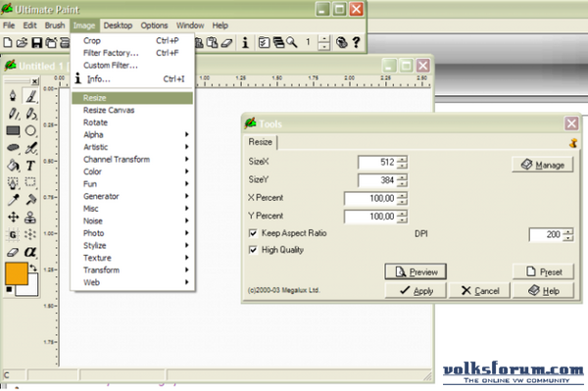Click the orange foreground color swatch
The image size is (588, 391).
(x=16, y=273)
